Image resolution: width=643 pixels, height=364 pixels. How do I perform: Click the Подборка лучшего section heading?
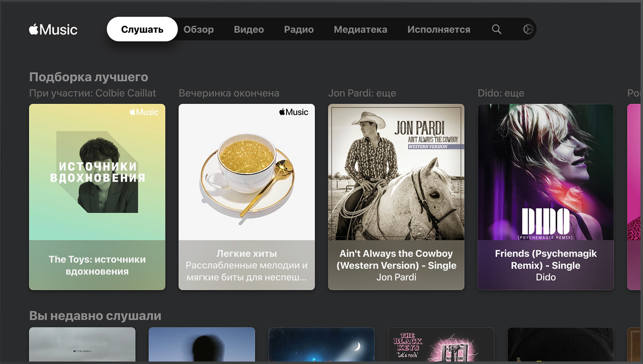coord(89,77)
